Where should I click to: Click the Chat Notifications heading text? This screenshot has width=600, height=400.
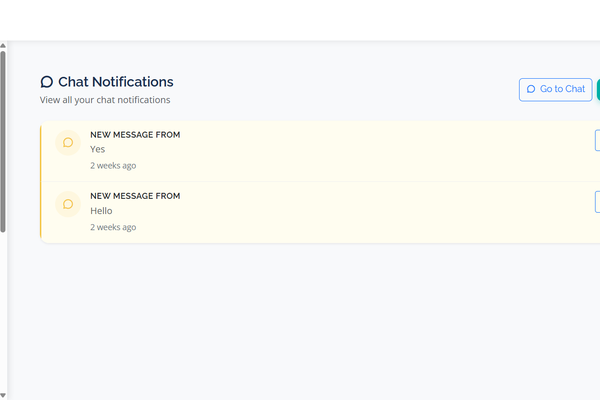pyautogui.click(x=115, y=82)
